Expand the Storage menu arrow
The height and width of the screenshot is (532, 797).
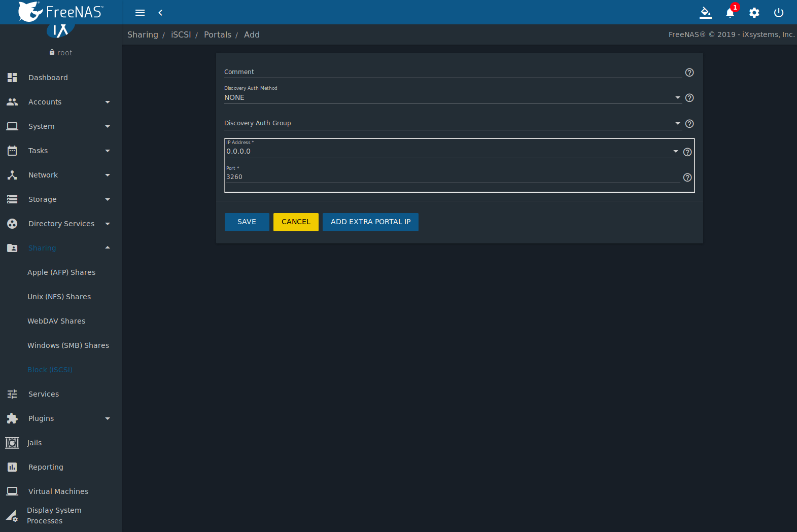tap(108, 199)
